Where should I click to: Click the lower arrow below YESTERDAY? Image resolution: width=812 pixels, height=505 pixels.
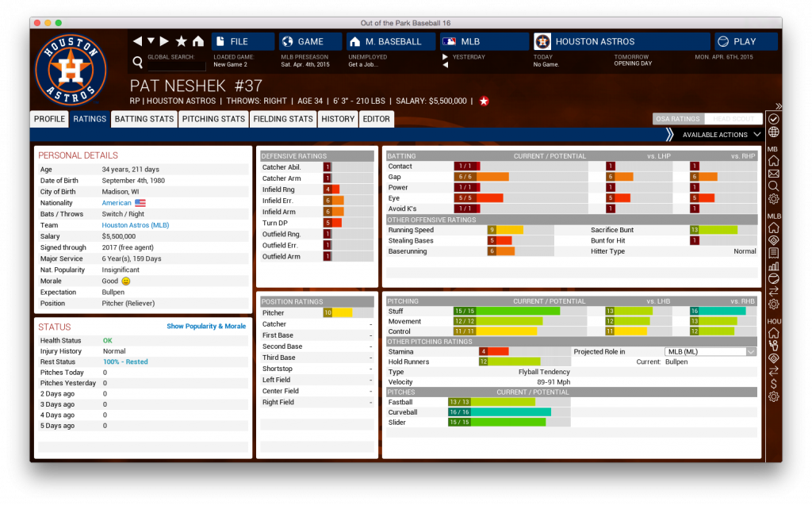pyautogui.click(x=445, y=65)
